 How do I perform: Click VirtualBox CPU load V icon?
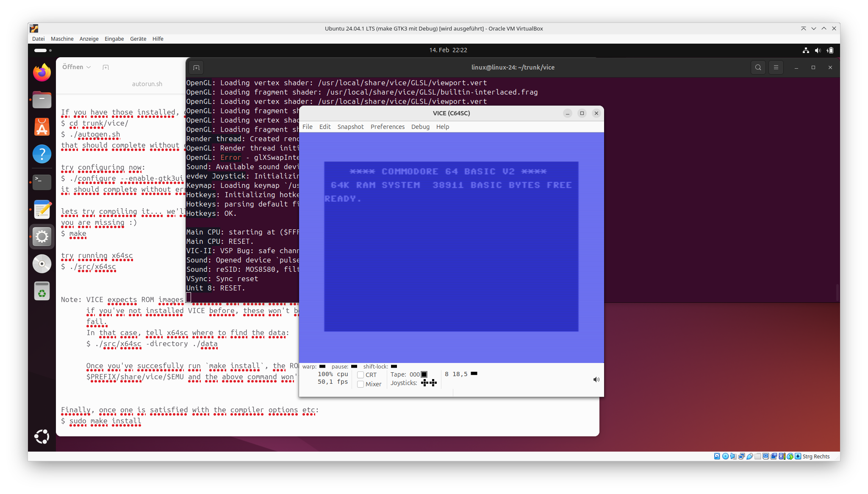pos(782,456)
